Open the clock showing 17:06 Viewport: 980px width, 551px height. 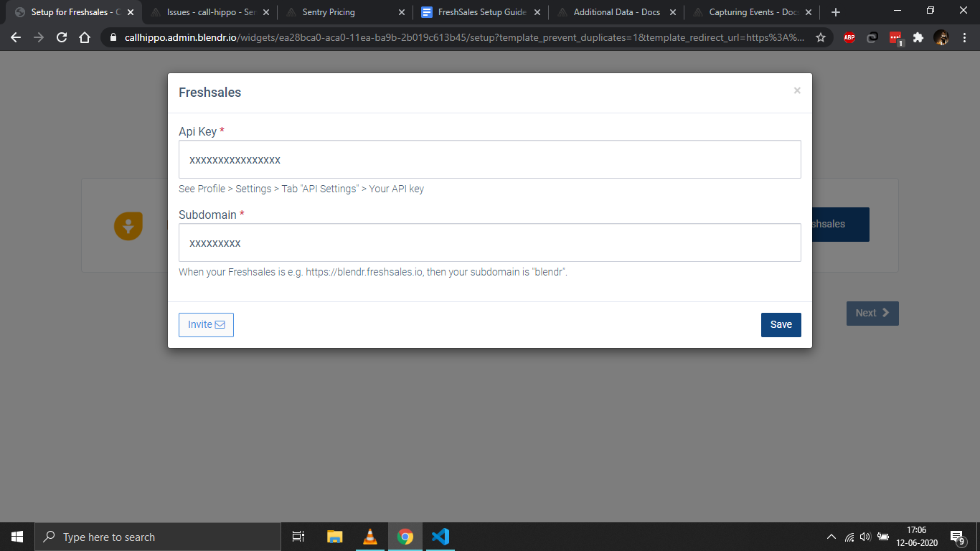[x=916, y=537]
